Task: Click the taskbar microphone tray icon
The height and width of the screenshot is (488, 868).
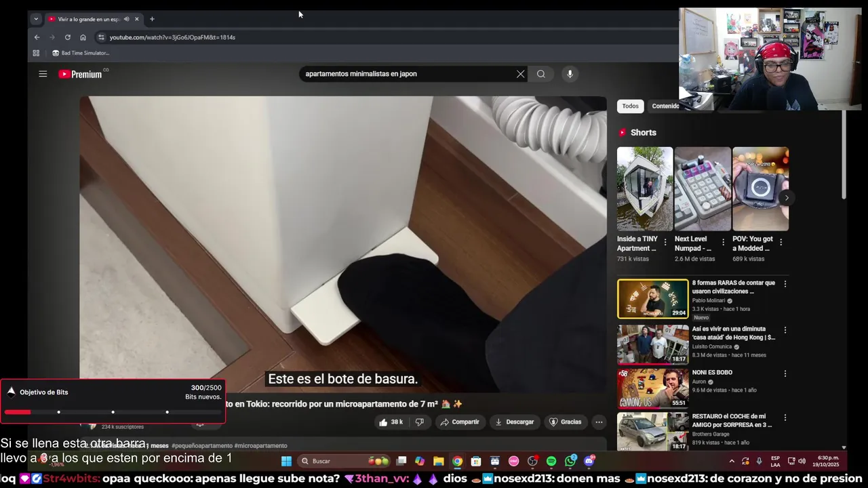Action: tap(759, 461)
